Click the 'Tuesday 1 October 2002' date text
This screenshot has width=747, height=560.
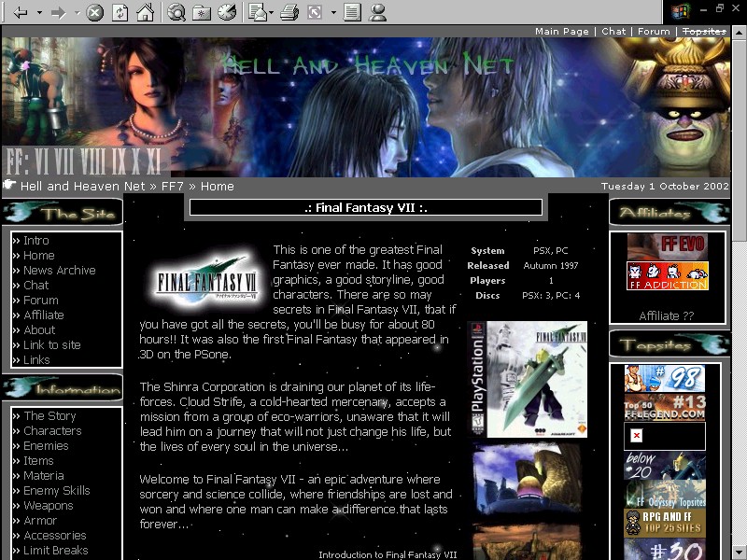tap(665, 186)
